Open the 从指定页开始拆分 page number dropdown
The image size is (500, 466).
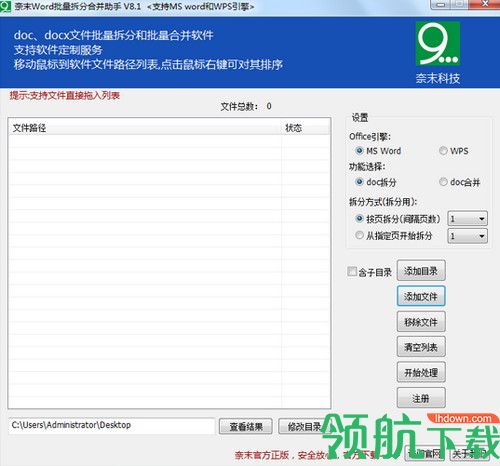point(467,236)
